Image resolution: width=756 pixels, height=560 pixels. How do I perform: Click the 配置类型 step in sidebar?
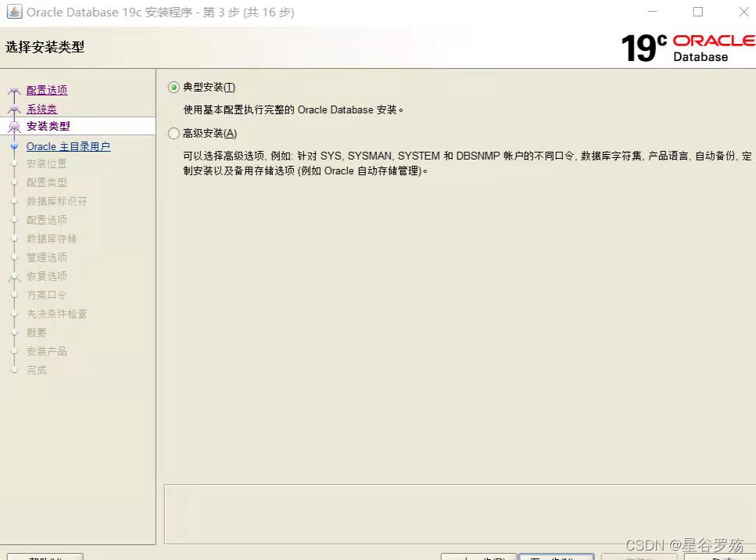(x=47, y=182)
